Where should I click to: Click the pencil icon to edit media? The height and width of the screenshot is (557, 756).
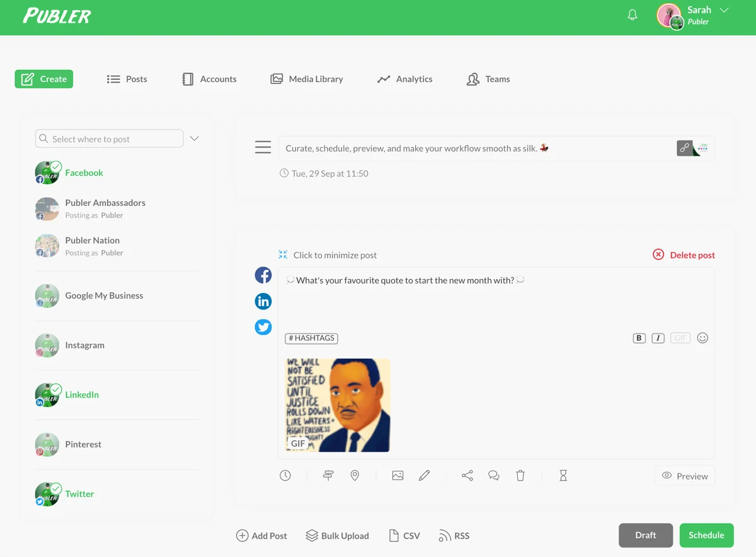[424, 475]
